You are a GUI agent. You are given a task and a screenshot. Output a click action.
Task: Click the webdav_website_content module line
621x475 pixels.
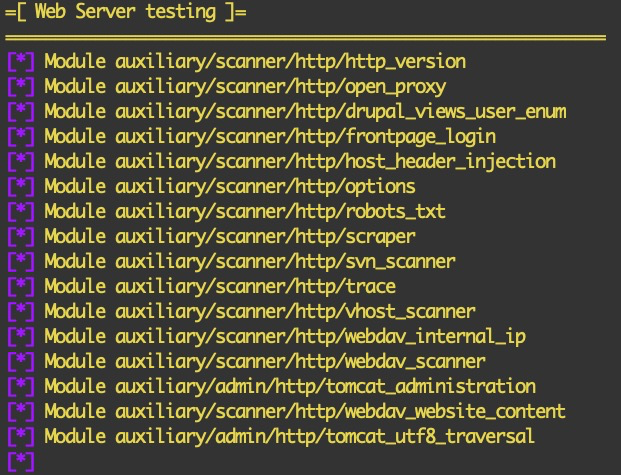click(305, 412)
